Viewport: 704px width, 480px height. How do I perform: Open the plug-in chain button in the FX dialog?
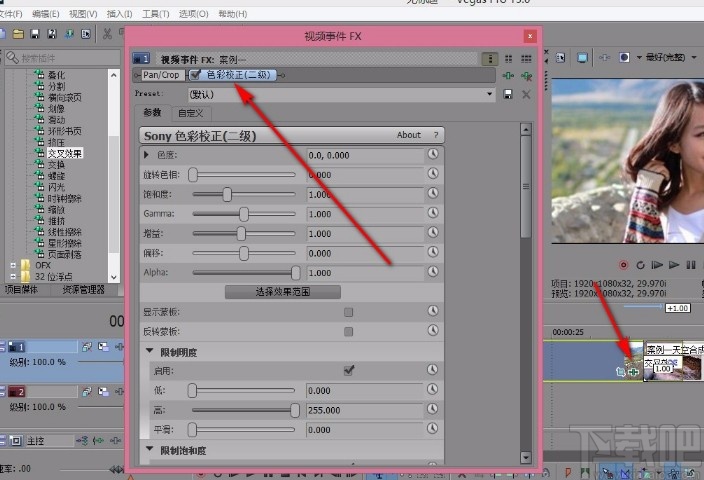pos(508,76)
